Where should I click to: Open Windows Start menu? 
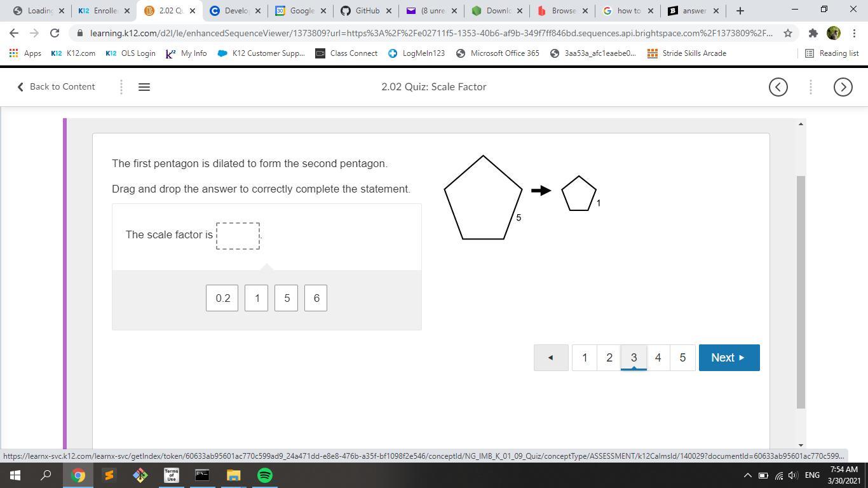coord(15,475)
